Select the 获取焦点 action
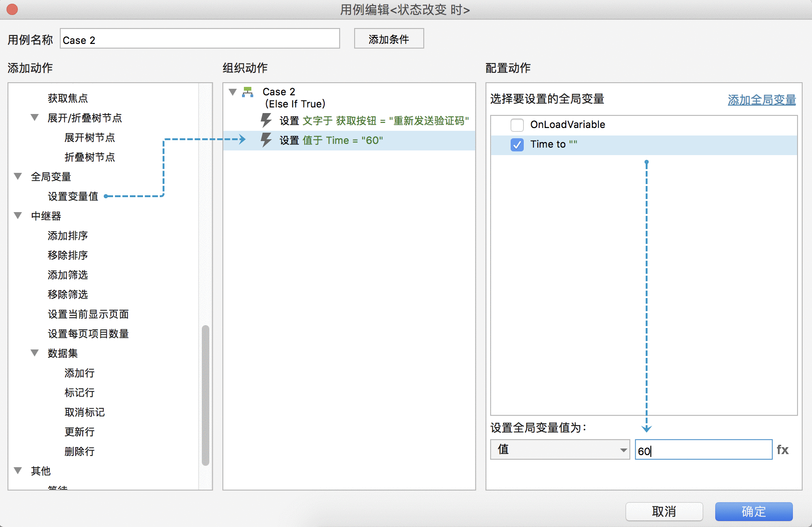Viewport: 812px width, 527px height. (68, 98)
